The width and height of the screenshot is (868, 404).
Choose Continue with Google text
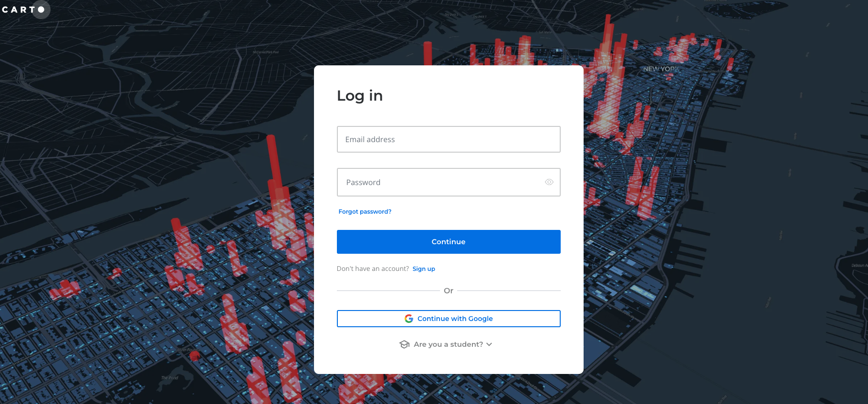point(455,319)
